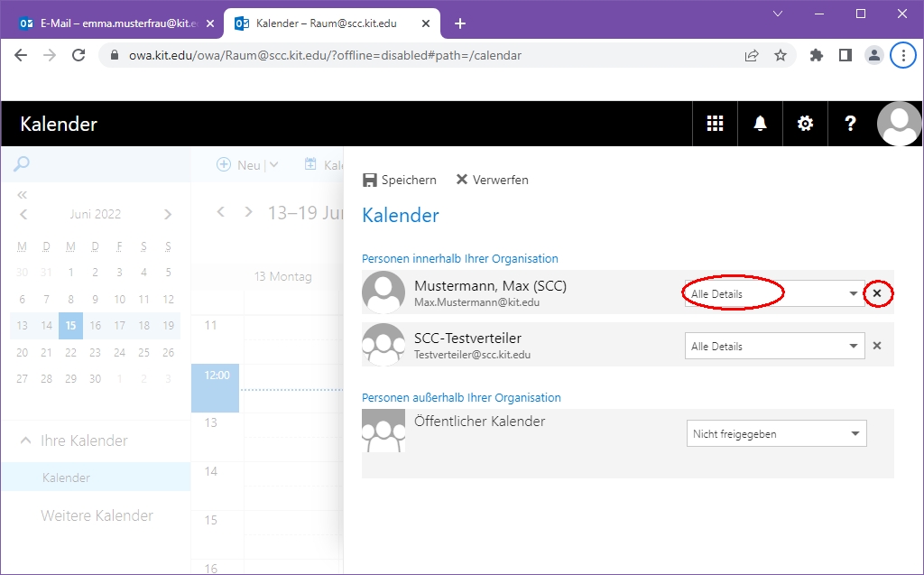Remove Max Mustermann from calendar sharing
The width and height of the screenshot is (924, 575).
coord(877,293)
